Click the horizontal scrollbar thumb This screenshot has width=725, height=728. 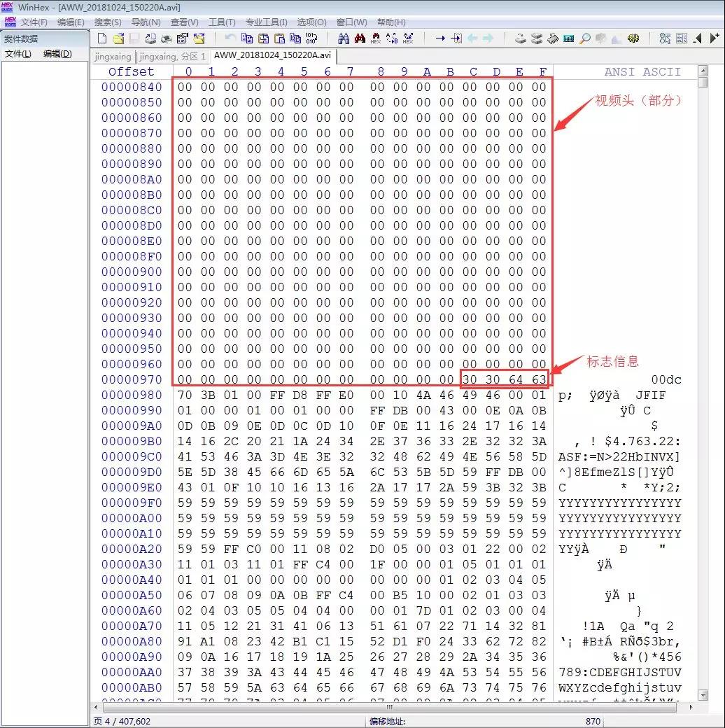point(389,707)
